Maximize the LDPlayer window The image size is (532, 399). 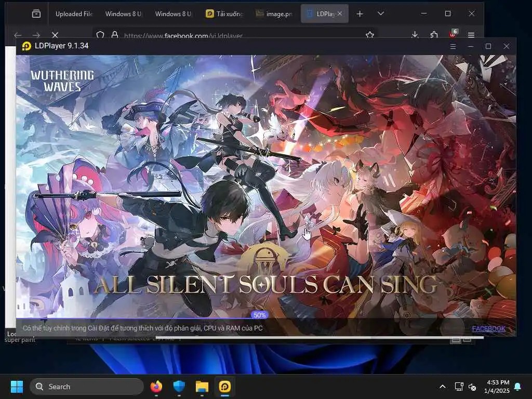tap(488, 46)
